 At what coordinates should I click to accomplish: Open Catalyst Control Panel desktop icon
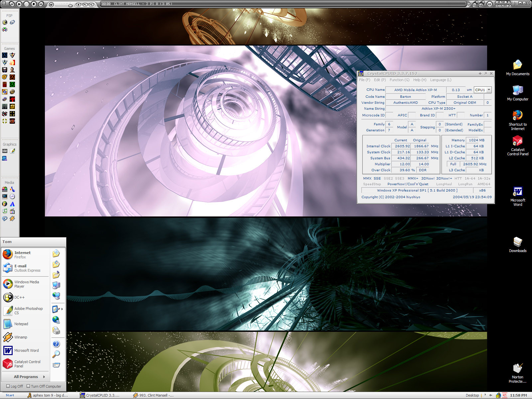518,146
